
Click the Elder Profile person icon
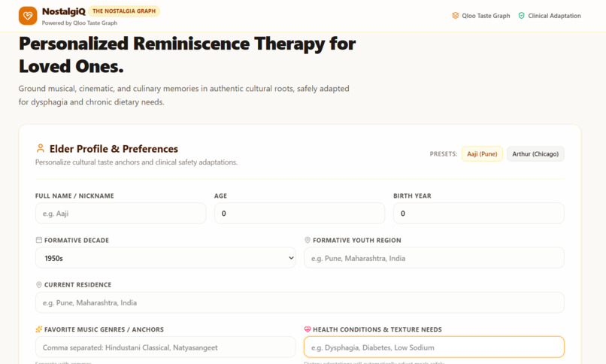coord(40,148)
